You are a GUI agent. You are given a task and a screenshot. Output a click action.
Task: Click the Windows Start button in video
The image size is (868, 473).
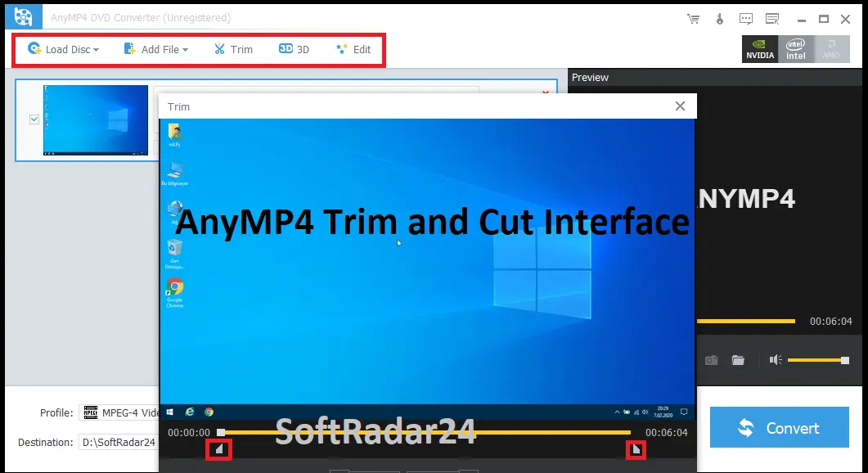click(x=170, y=412)
